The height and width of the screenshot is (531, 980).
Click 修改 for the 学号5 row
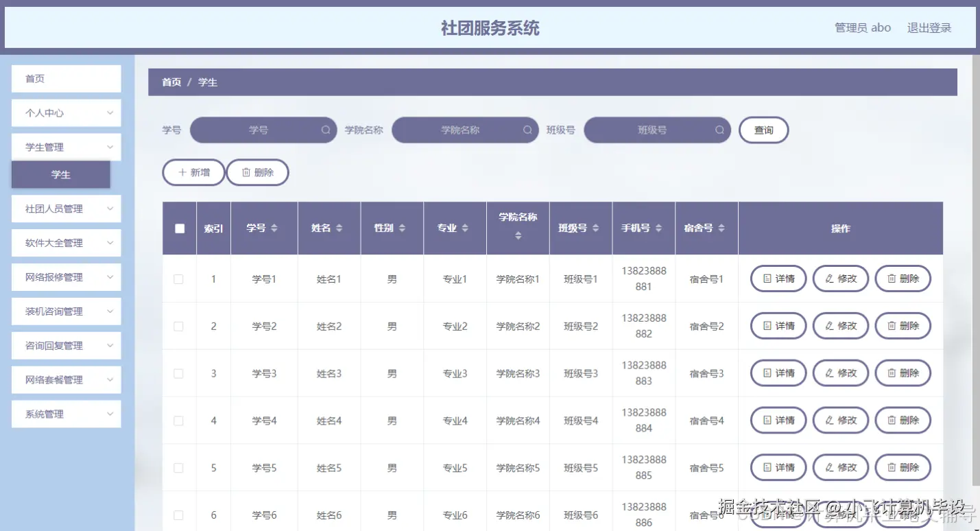(x=841, y=467)
